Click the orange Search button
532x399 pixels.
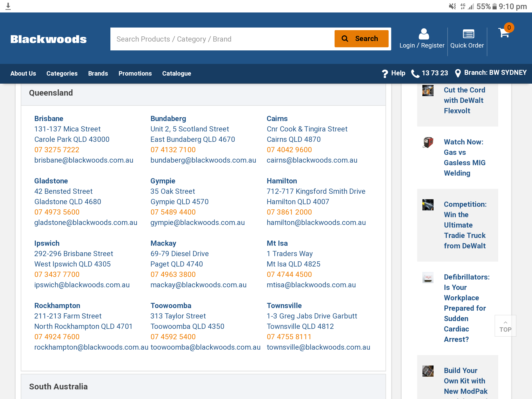point(361,39)
